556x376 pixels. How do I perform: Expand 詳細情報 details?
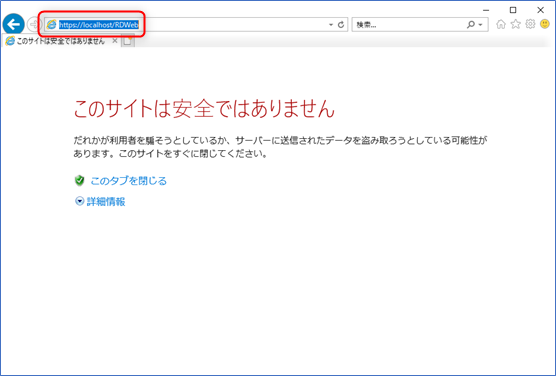[106, 201]
